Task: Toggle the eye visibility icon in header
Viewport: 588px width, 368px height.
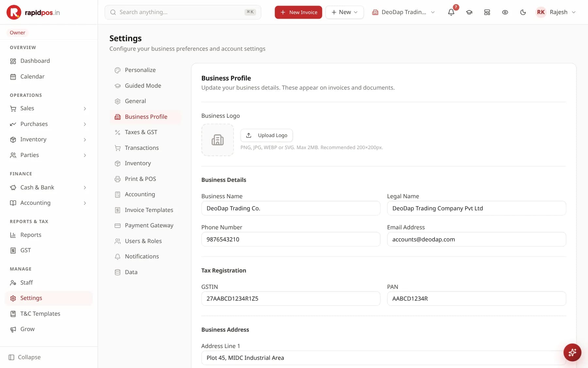Action: tap(505, 12)
